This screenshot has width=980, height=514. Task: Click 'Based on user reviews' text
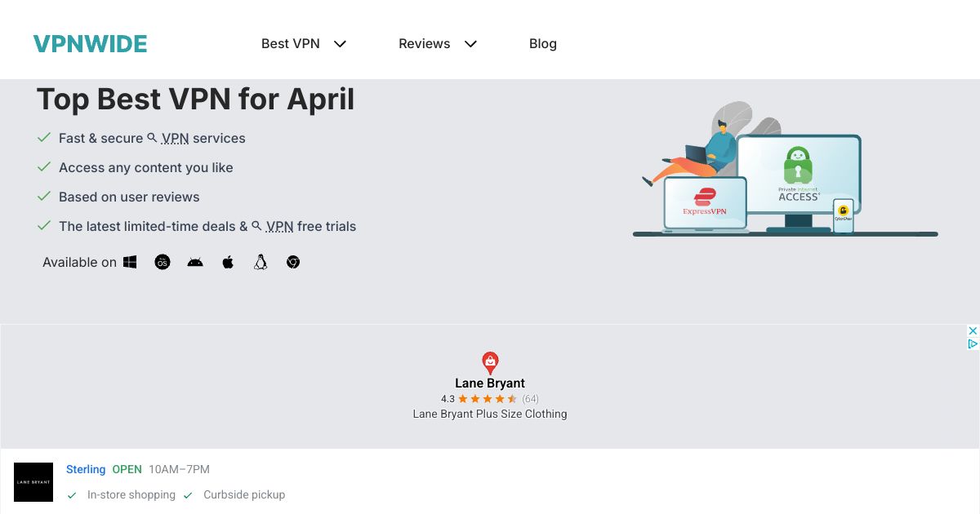click(129, 197)
